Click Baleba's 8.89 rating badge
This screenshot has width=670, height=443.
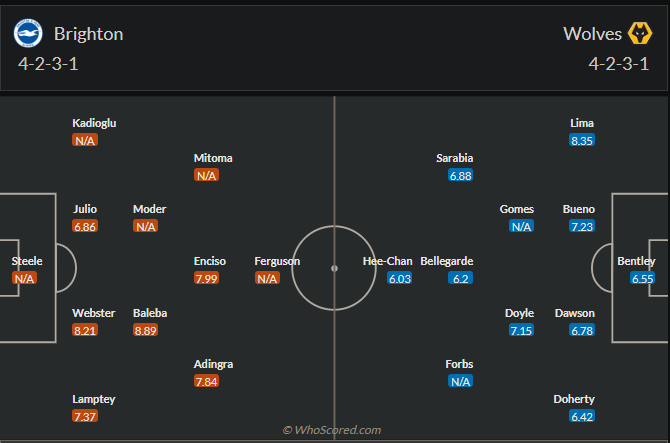(x=146, y=330)
